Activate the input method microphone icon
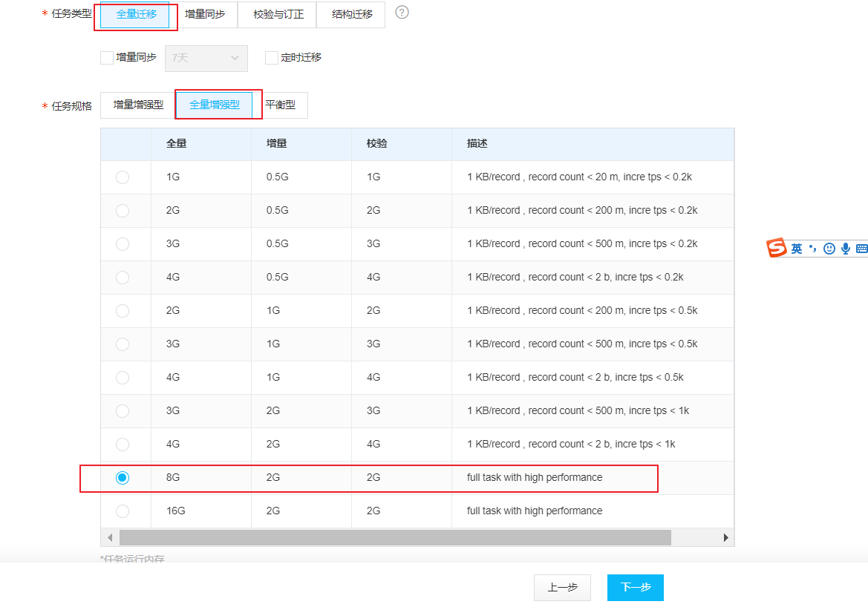The width and height of the screenshot is (868, 610). pos(845,249)
